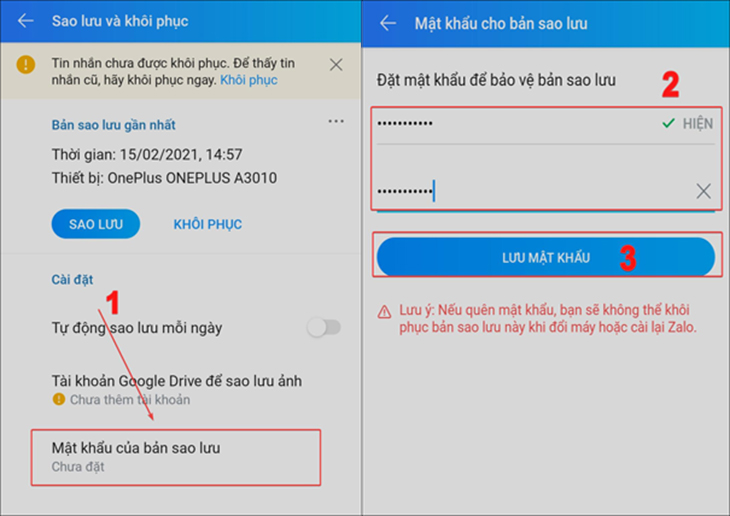Image resolution: width=730 pixels, height=516 pixels.
Task: Toggle Tự động sao lưu mỗi ngày switch
Action: point(324,327)
